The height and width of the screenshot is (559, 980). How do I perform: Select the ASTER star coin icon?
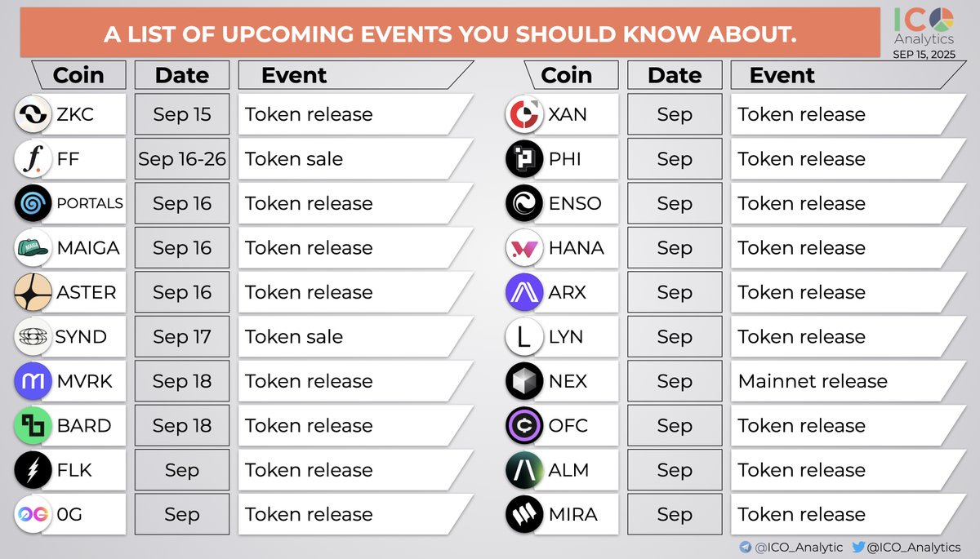coord(33,292)
